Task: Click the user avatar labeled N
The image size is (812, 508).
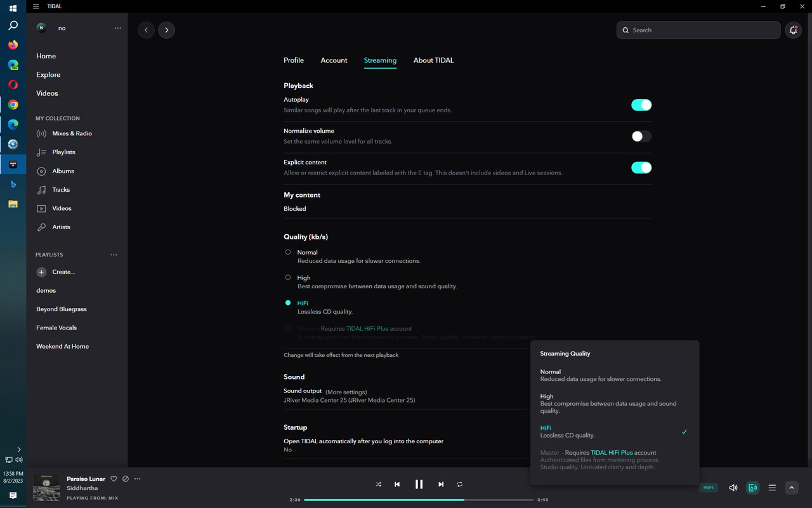Action: tap(41, 27)
